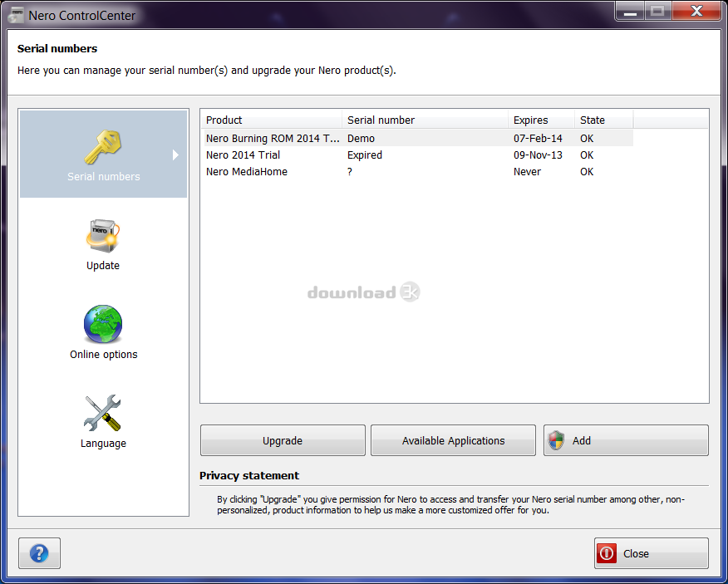Click the golden key Serial numbers icon

(103, 146)
